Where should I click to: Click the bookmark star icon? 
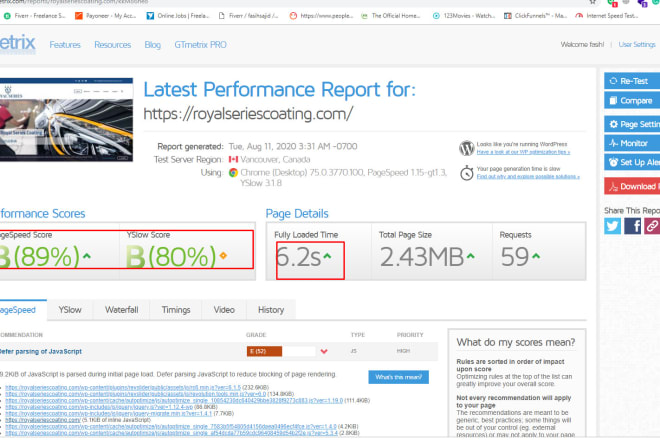click(x=593, y=2)
